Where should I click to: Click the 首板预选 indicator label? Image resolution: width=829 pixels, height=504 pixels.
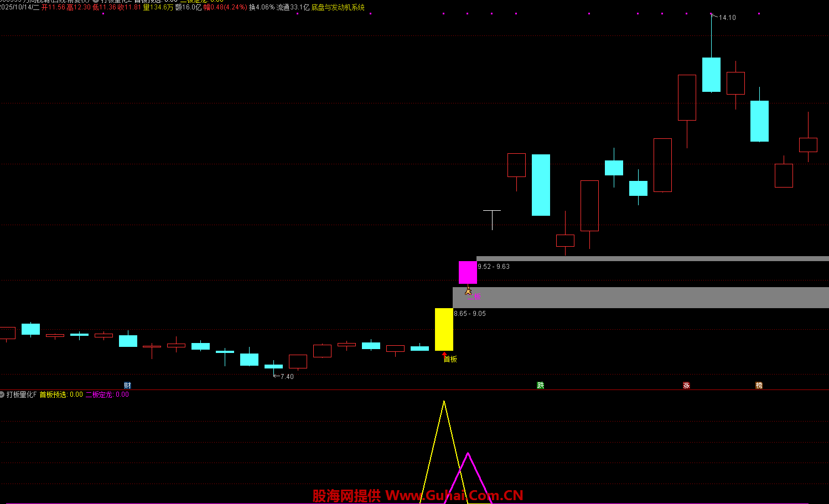point(53,394)
